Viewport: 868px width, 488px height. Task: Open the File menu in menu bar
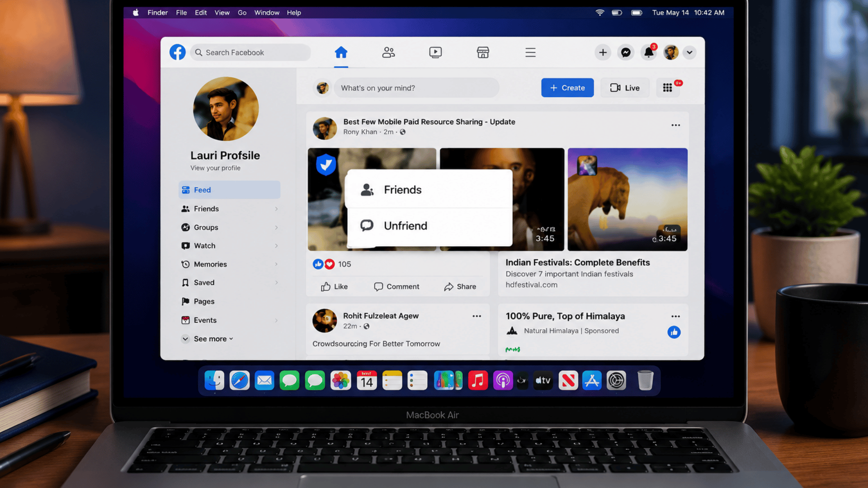[181, 13]
